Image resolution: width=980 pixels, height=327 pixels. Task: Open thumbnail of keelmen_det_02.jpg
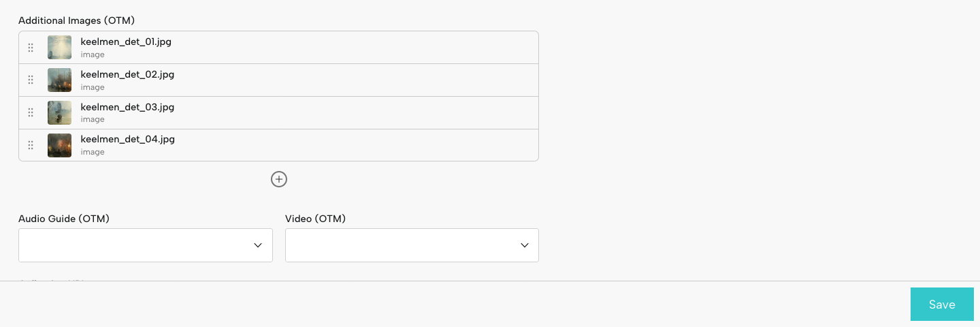(59, 80)
